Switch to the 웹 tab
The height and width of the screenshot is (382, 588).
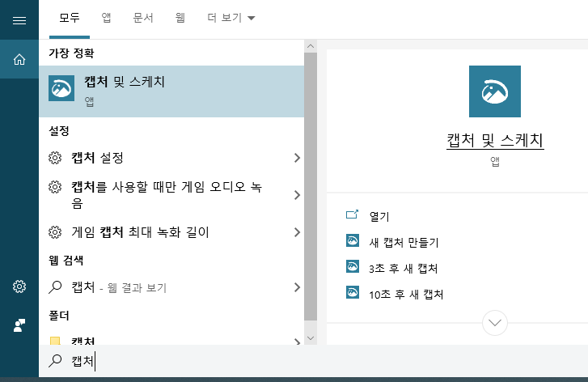(x=180, y=18)
